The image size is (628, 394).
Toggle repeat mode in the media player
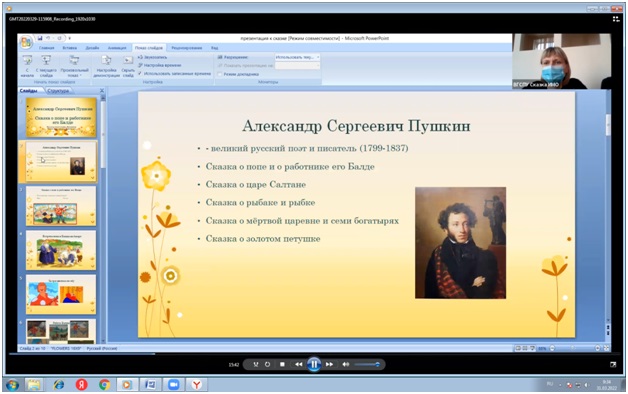click(267, 364)
